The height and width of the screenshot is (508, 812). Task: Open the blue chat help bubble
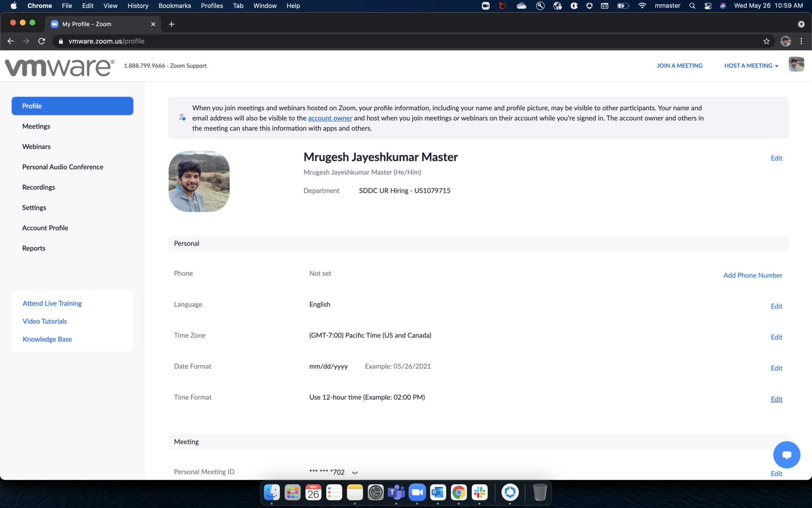pyautogui.click(x=787, y=455)
